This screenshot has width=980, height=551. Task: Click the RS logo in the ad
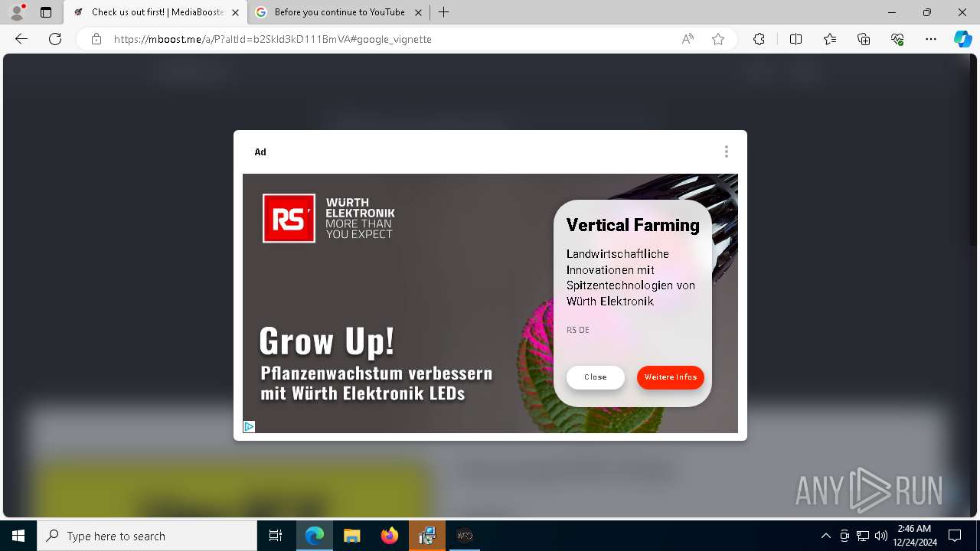[289, 218]
